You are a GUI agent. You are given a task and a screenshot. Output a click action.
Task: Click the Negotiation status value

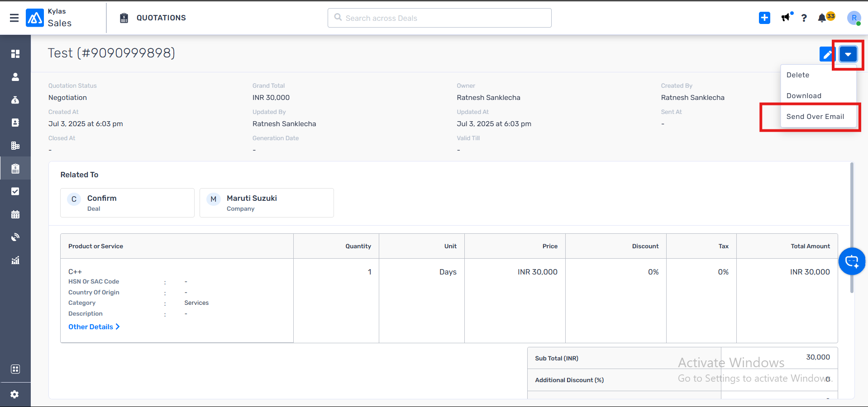click(67, 98)
